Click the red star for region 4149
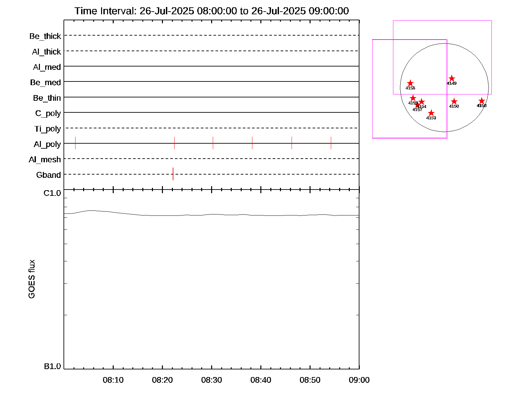Screen dimensions: 532x399 point(452,79)
